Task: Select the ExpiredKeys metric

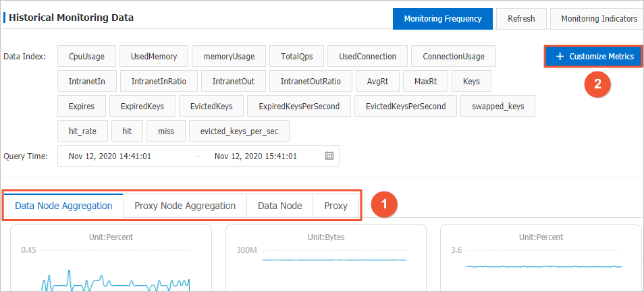Action: coord(142,107)
